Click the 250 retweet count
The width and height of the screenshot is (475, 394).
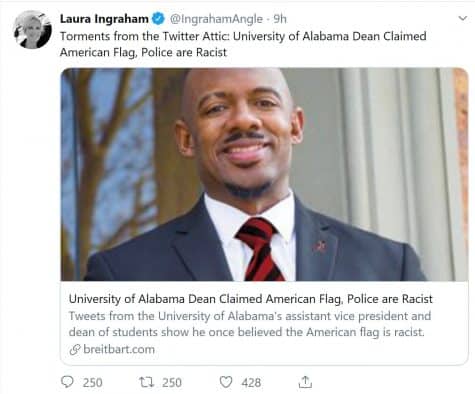coord(172,383)
